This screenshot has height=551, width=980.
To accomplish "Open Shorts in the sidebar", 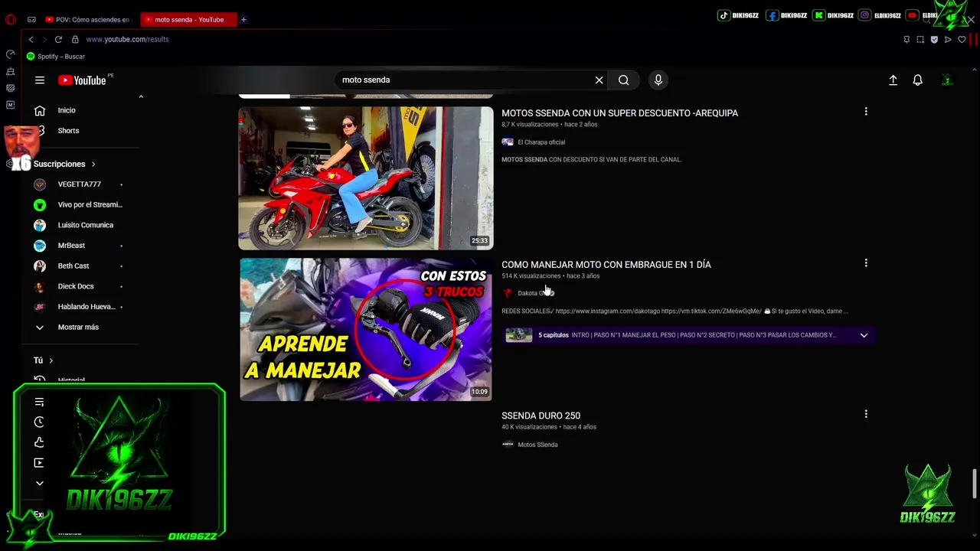I will coord(68,130).
